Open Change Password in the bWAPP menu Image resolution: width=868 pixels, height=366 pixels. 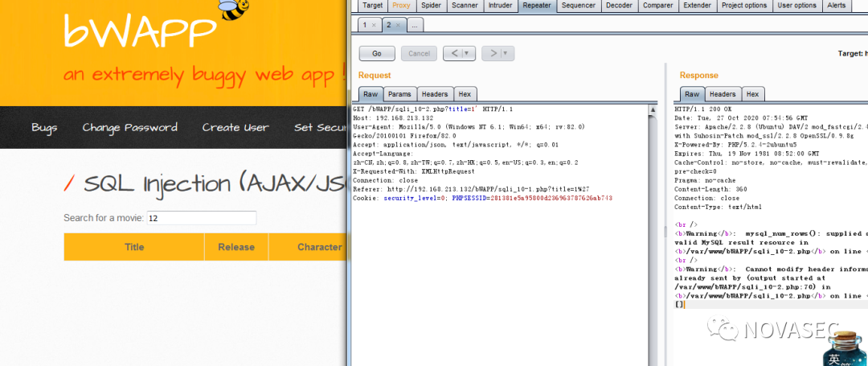[129, 127]
